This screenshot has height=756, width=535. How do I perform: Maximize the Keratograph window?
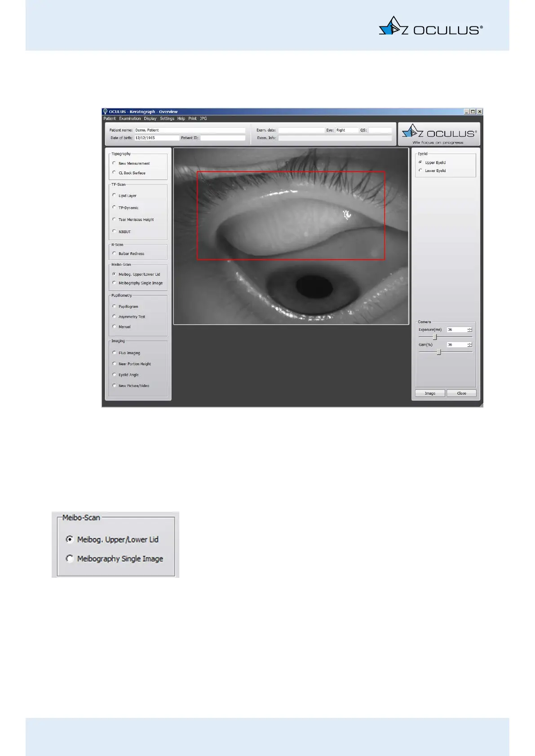[473, 111]
